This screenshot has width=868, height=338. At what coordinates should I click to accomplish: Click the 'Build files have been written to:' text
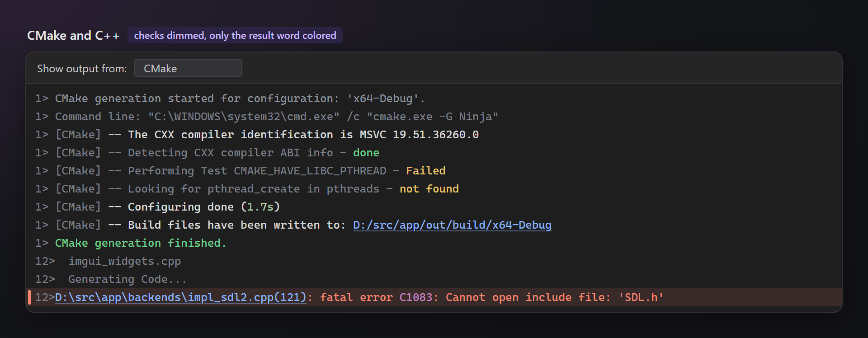(237, 225)
